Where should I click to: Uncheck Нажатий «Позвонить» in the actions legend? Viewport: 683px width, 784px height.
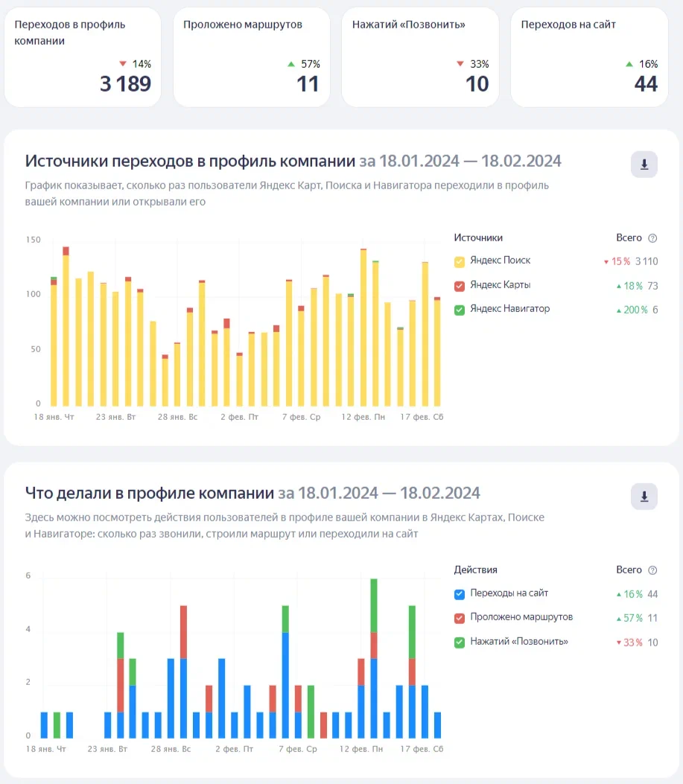coord(460,642)
